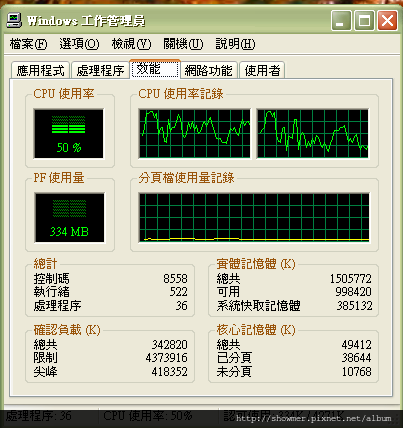
Task: Click the 分頁檔使用量記錄 group label
Action: click(186, 178)
